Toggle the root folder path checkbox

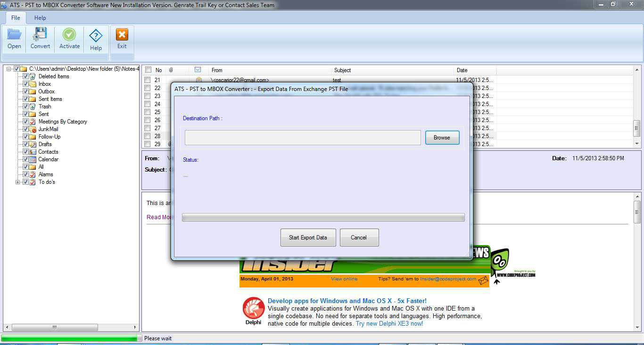17,69
